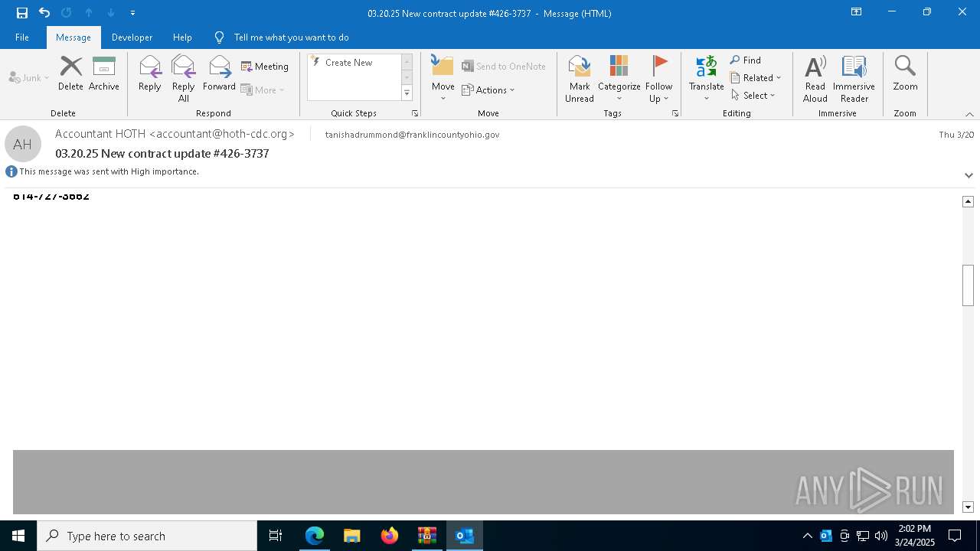Mark the message as Unread

click(580, 79)
